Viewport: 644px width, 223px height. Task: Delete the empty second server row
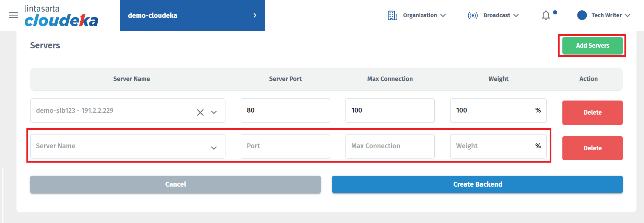[x=592, y=148]
